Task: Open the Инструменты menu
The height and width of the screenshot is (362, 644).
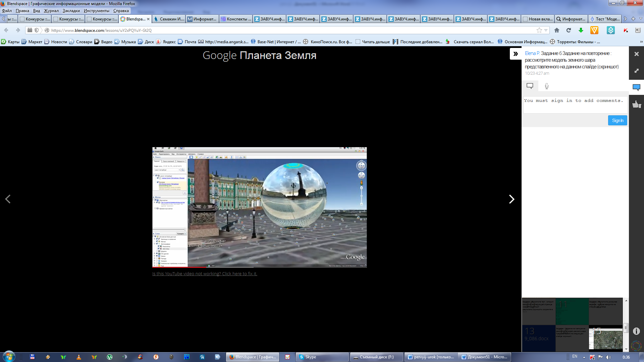Action: tap(96, 11)
